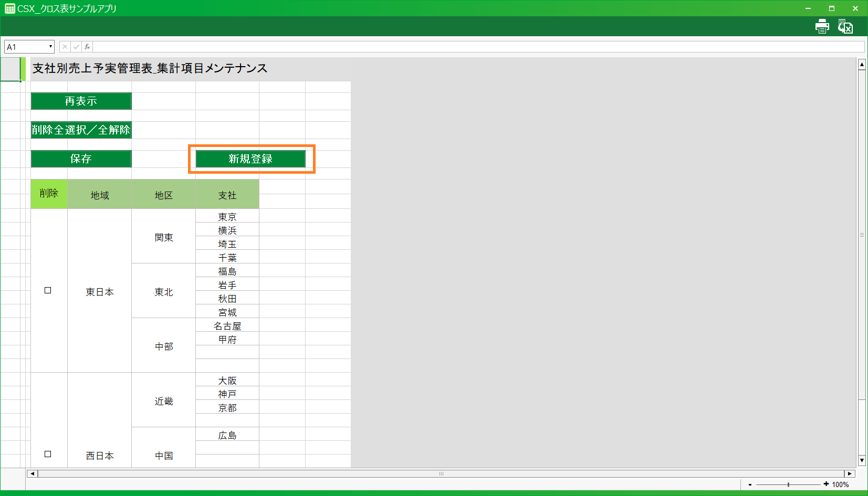
Task: Click the printer icon in the toolbar
Action: (x=822, y=26)
